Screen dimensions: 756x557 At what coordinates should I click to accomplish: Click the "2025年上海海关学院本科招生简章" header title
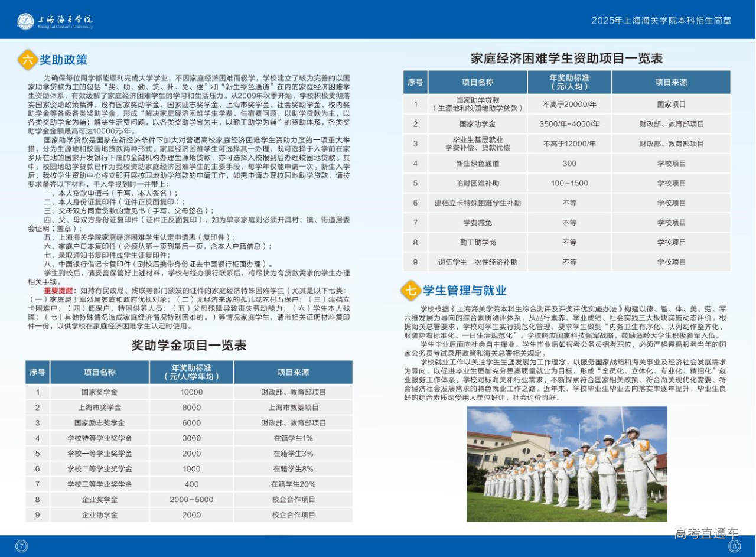point(661,21)
